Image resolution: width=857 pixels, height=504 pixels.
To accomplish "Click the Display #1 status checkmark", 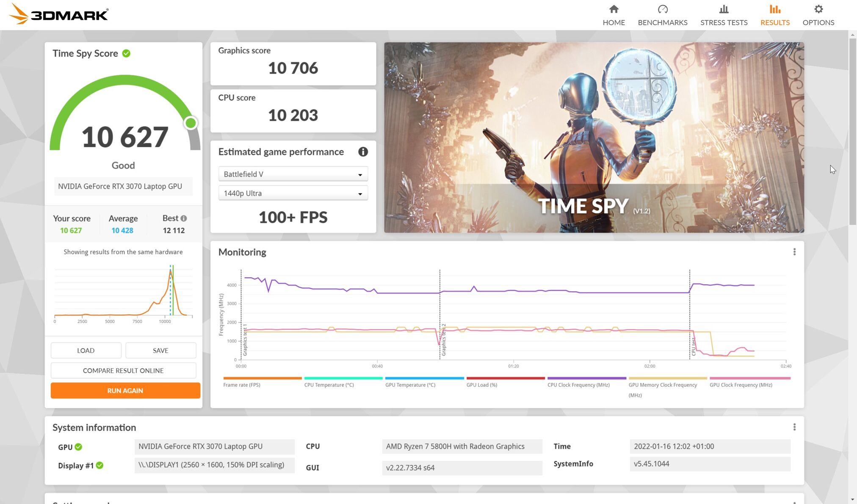I will pyautogui.click(x=100, y=465).
